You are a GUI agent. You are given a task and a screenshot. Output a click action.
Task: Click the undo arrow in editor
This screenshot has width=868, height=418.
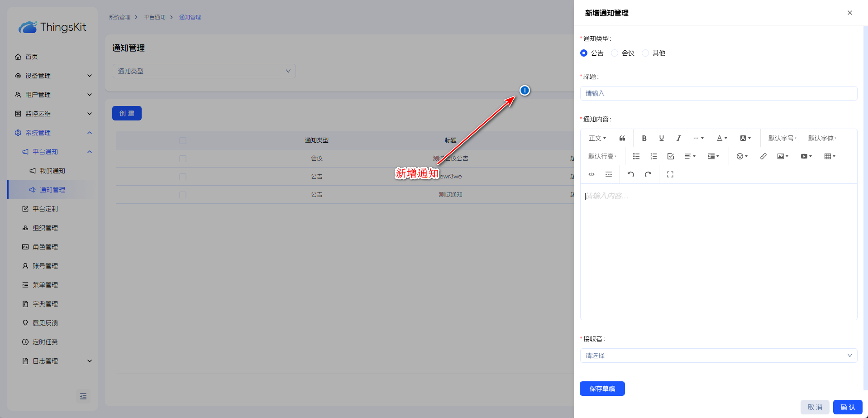pyautogui.click(x=631, y=174)
